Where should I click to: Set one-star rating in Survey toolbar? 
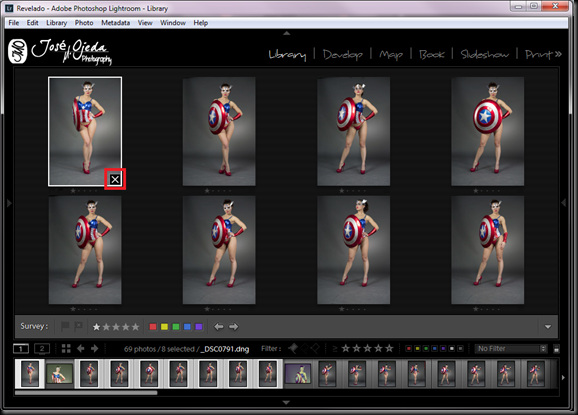(97, 327)
